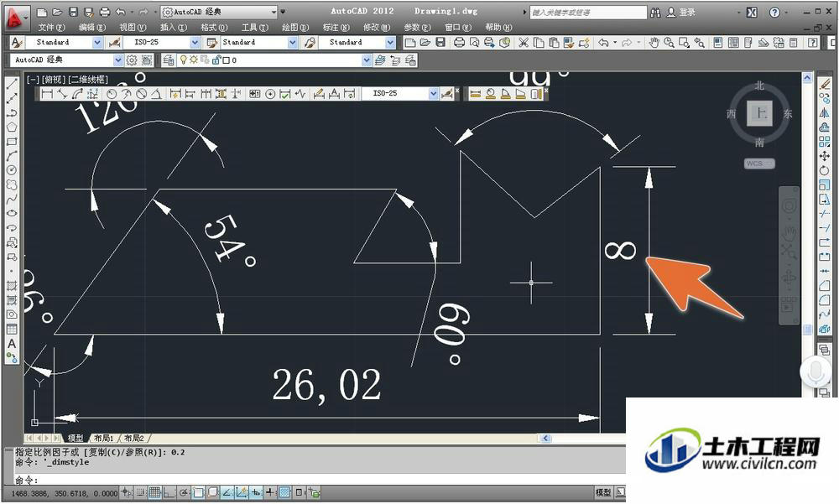Click Undo in the quick access toolbar
This screenshot has height=504, width=839.
120,12
